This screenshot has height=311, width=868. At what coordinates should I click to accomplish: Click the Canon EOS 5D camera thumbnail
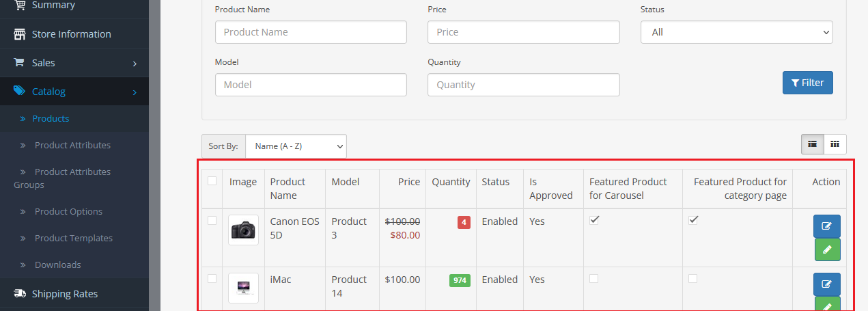(x=243, y=230)
